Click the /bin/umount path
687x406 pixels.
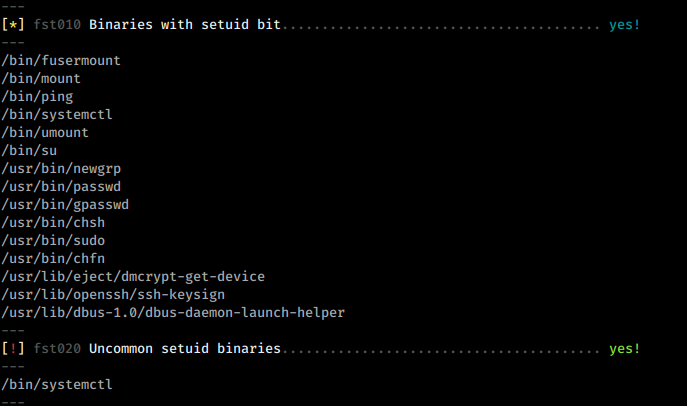(45, 133)
